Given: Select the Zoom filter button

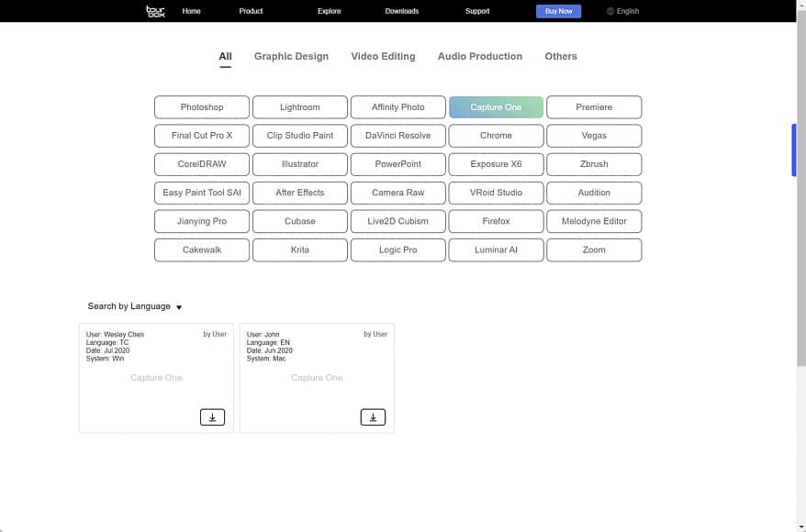Looking at the screenshot, I should pyautogui.click(x=594, y=250).
